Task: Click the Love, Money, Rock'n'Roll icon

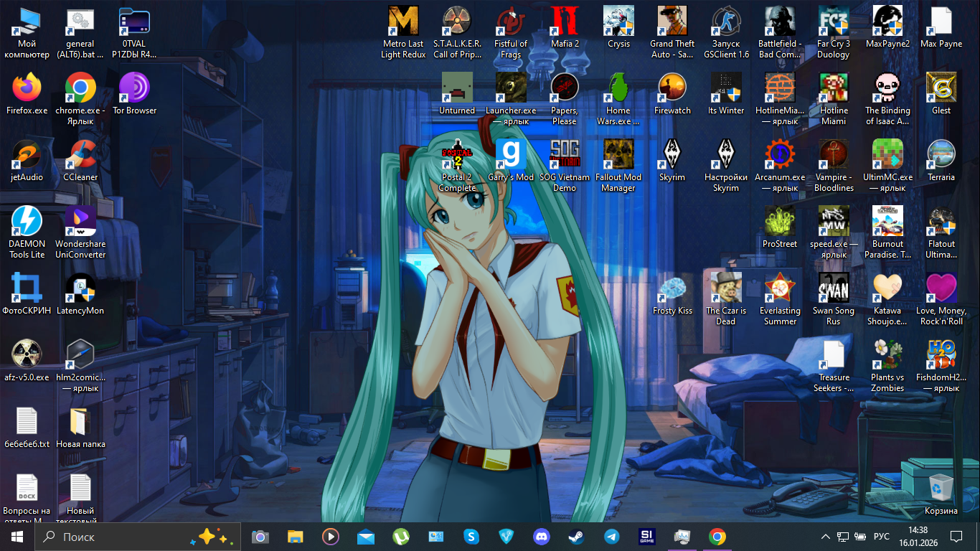Action: point(941,300)
